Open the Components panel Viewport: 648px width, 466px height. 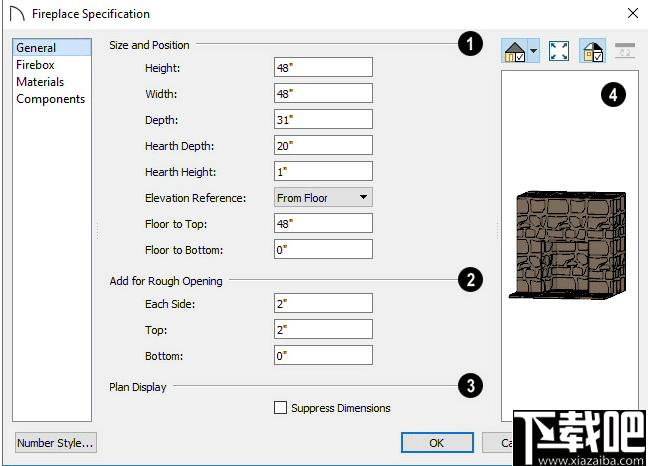pos(50,99)
